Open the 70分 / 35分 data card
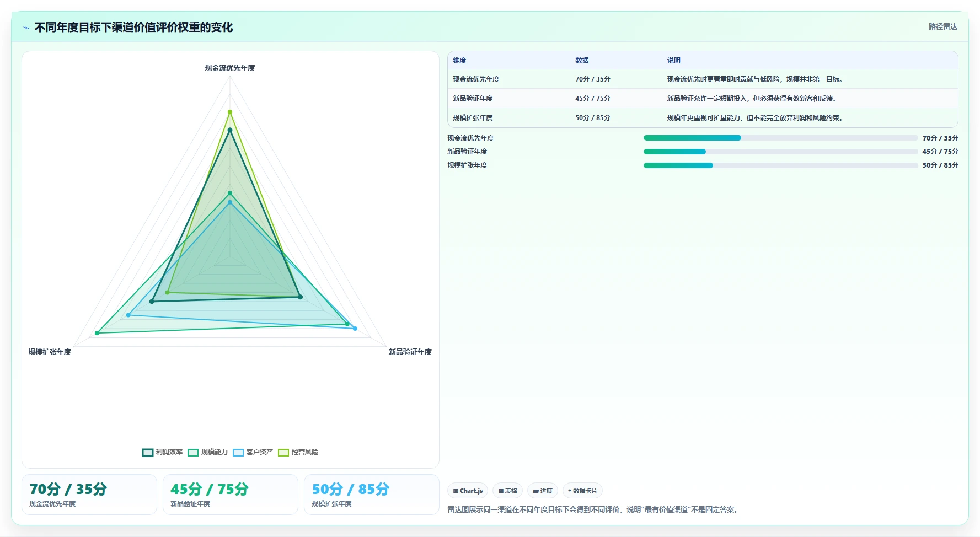Screen dimensions: 980x537 click(x=89, y=495)
